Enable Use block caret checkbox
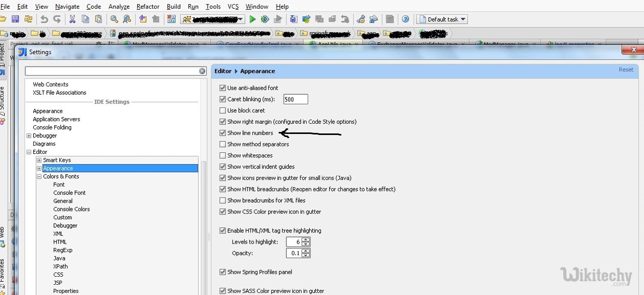This screenshot has height=295, width=644. click(x=222, y=111)
